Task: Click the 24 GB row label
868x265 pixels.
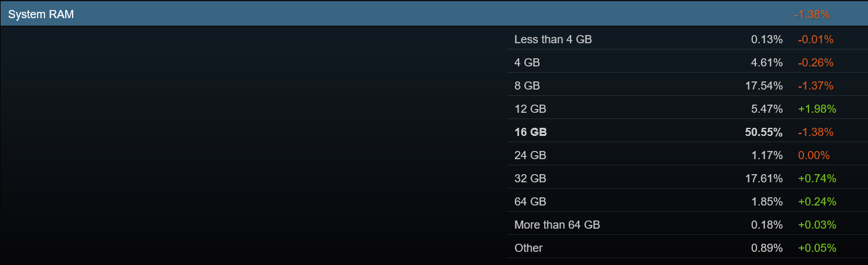Action: click(530, 155)
